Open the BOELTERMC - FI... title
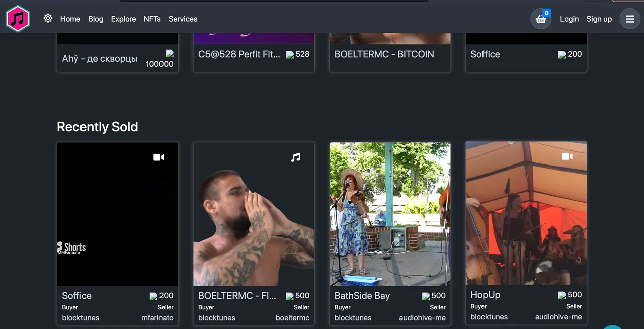644x329 pixels. pos(237,296)
